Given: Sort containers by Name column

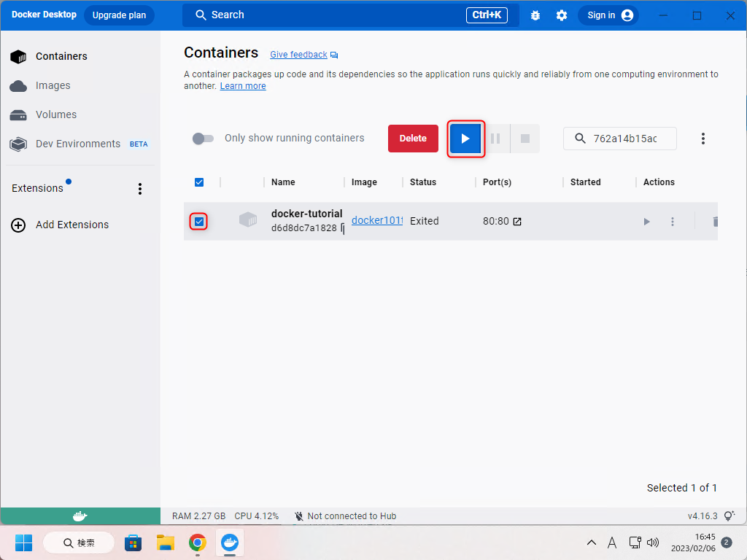Looking at the screenshot, I should pos(283,182).
